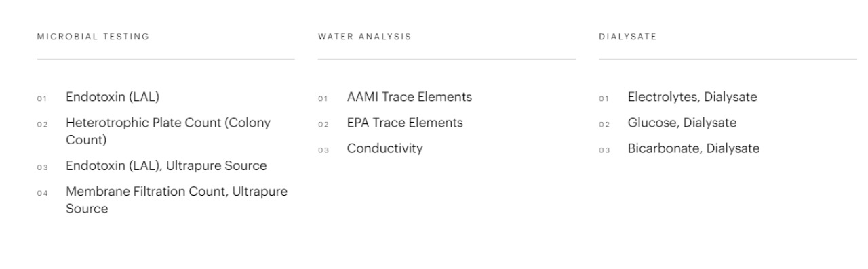
Task: Select EPA Trace Elements item
Action: pos(405,123)
